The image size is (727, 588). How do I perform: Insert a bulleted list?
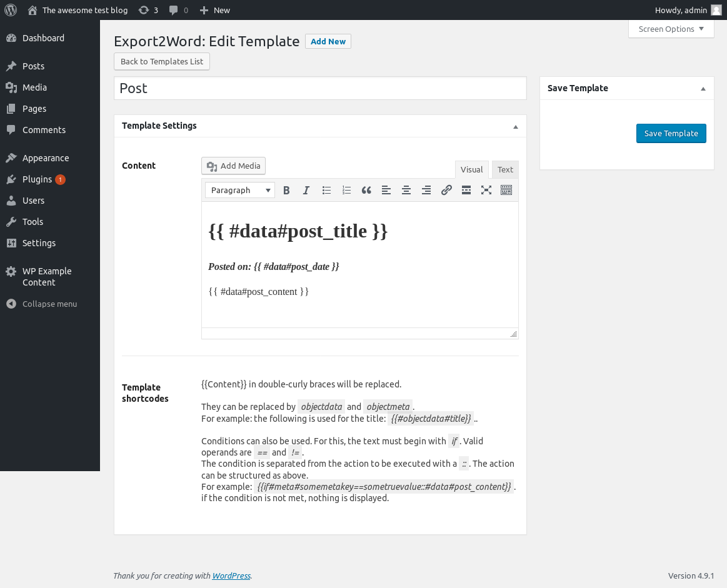(x=326, y=191)
